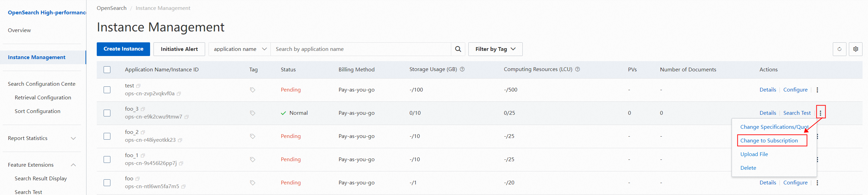Click the search magnifier icon

(458, 49)
